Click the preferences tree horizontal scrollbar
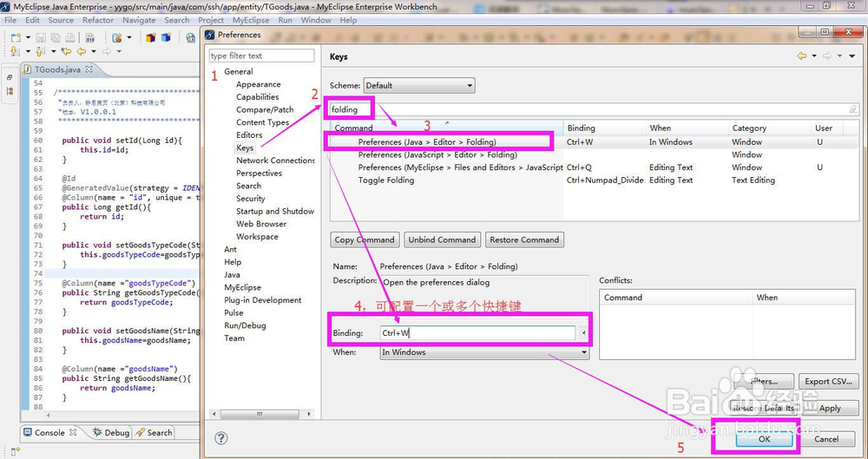 pyautogui.click(x=260, y=414)
